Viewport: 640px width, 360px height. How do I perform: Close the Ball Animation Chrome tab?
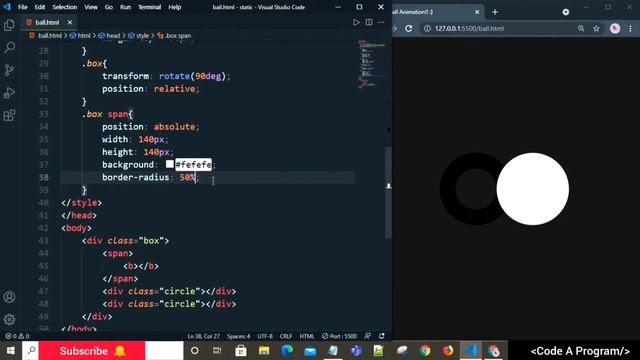coord(477,12)
